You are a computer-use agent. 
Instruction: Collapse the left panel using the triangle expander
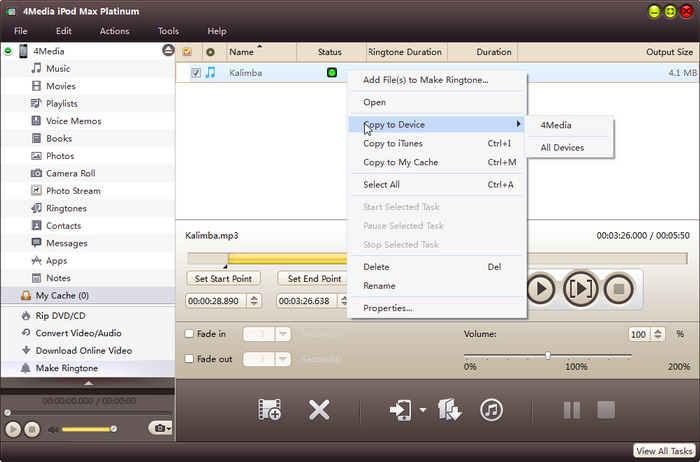click(88, 382)
